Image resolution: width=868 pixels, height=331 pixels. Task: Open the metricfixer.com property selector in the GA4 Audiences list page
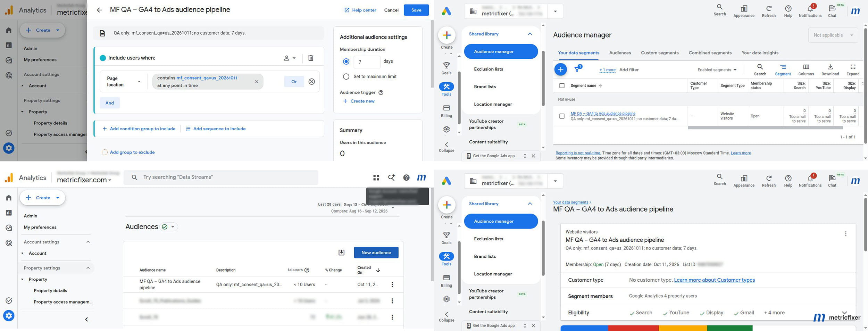point(84,180)
